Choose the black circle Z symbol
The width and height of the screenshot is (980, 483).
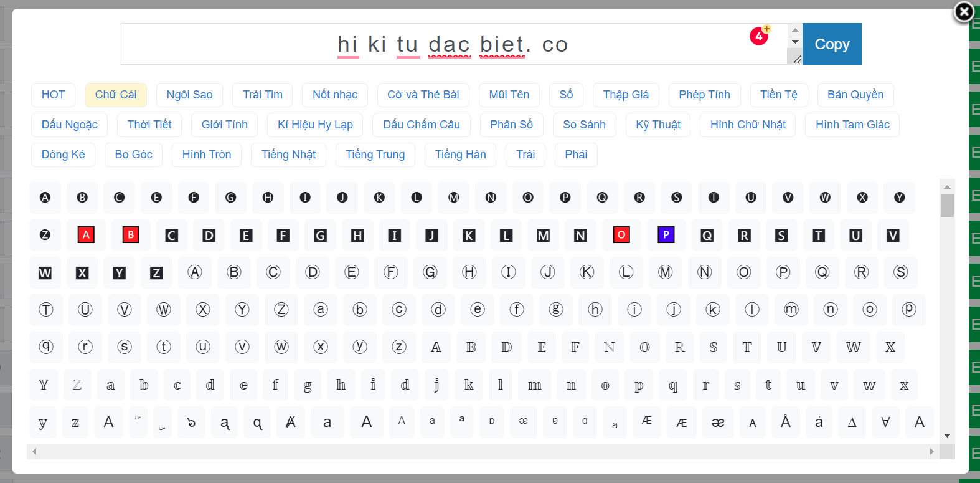pyautogui.click(x=45, y=235)
